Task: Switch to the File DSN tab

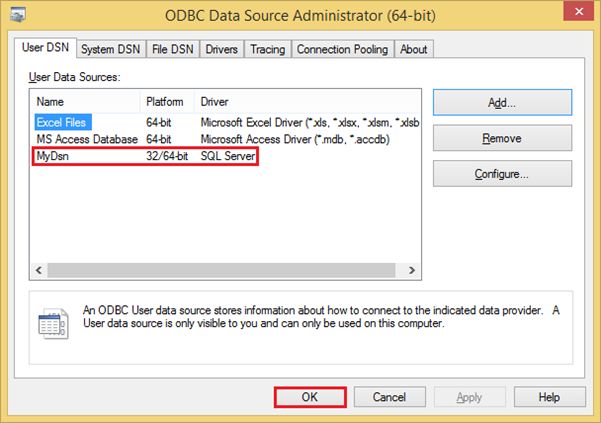Action: click(172, 49)
